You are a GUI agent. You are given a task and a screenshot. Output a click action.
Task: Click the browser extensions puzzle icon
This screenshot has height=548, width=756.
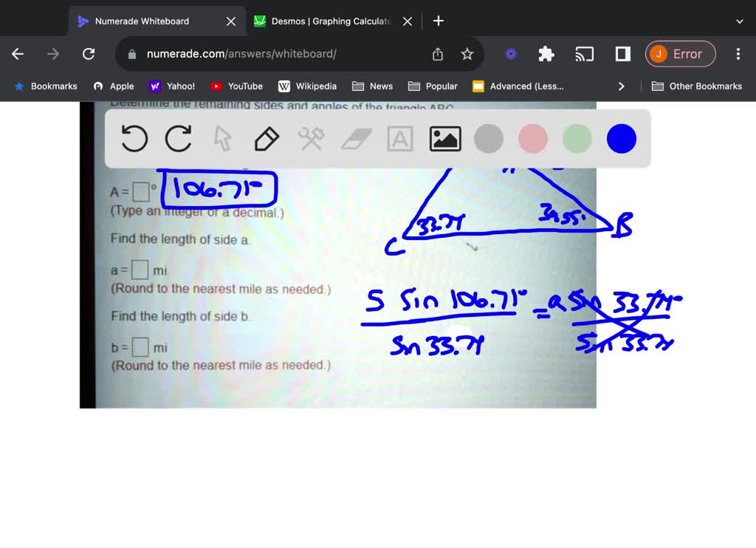(x=546, y=54)
